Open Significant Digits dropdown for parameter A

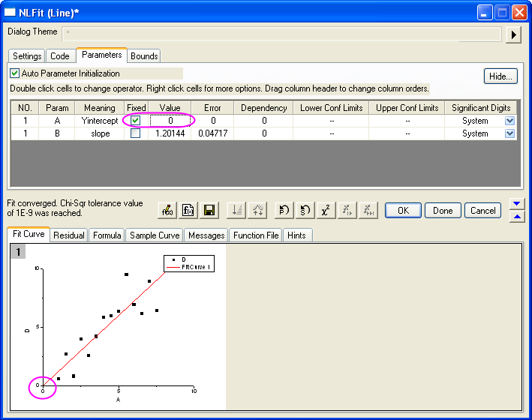coord(510,120)
